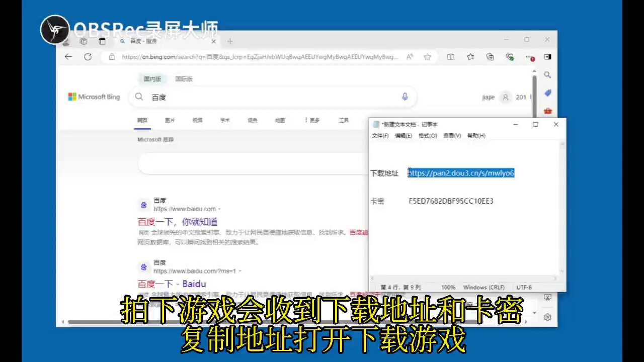Click the Notepad horizontal scrollbar
This screenshot has width=644, height=362.
tap(464, 278)
